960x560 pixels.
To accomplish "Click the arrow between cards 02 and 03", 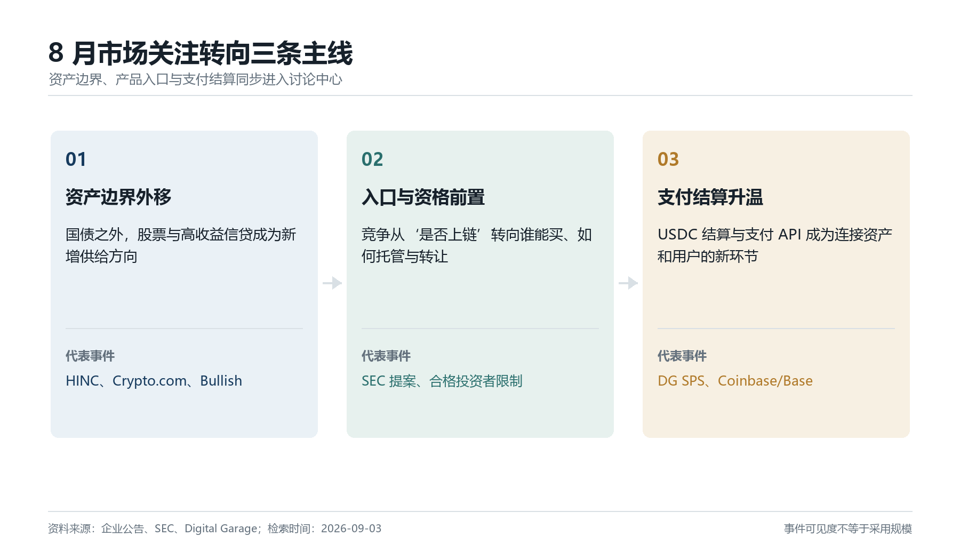I will point(628,283).
